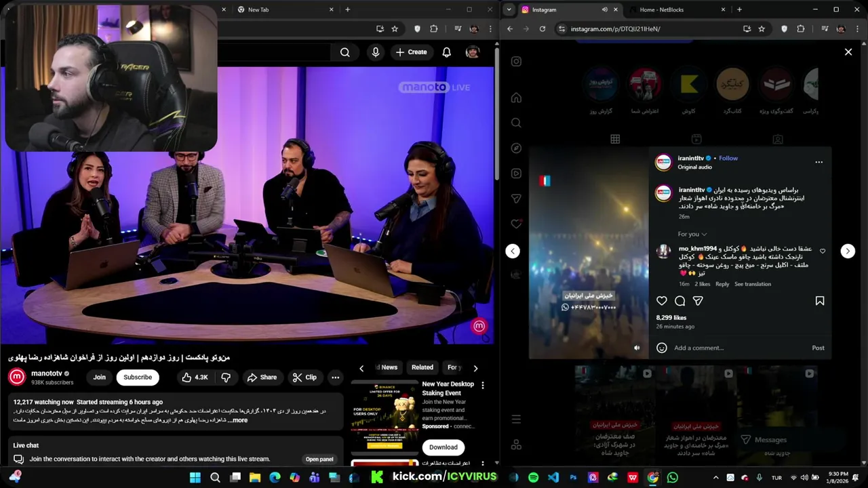Open Extensions puzzle in right Chrome window
The image size is (868, 488).
point(801,28)
